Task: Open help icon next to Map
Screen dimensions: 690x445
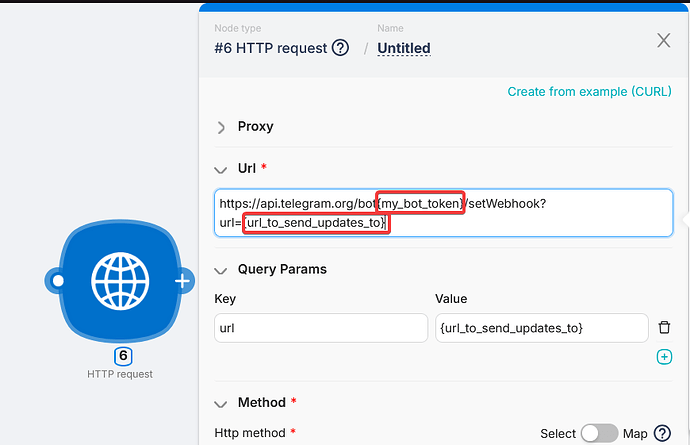Action: coord(662,433)
